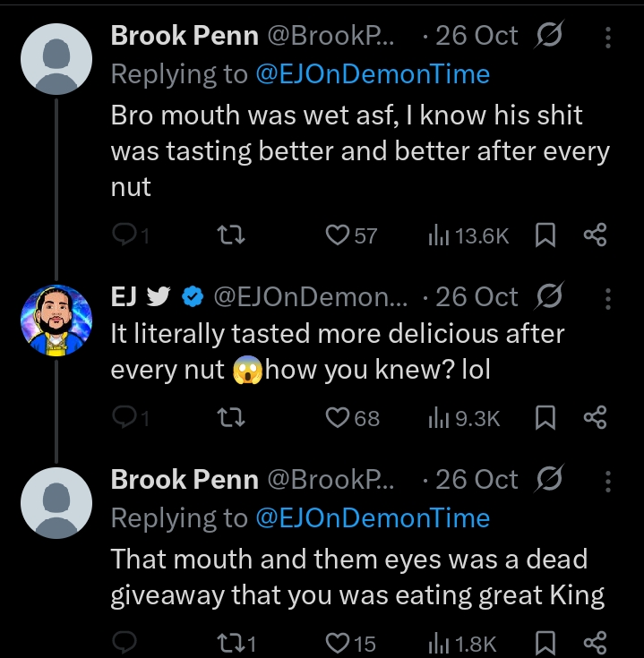Open more options on EJ's tweet

[609, 299]
